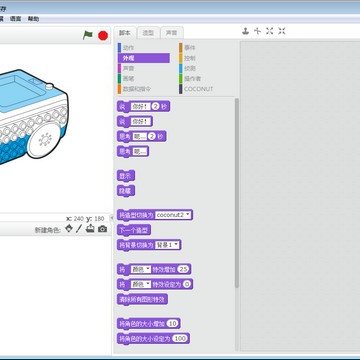Image resolution: width=360 pixels, height=360 pixels.
Task: Click the coconut robot sprite on stage
Action: tap(33, 117)
